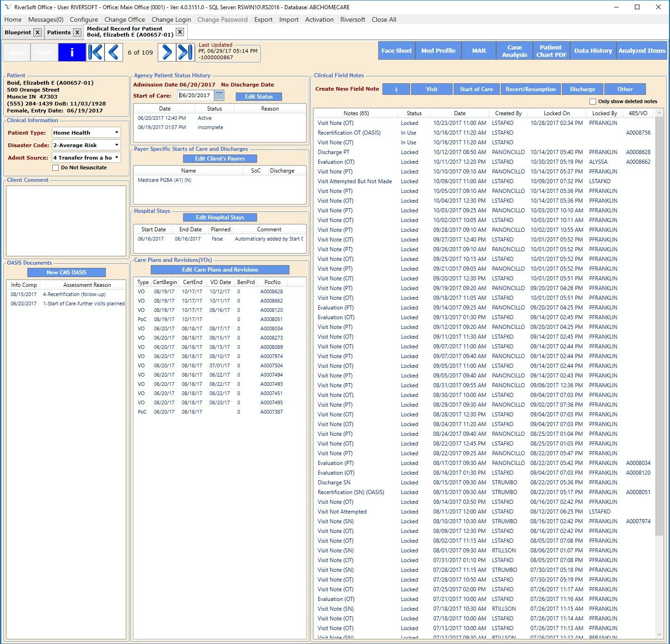Go to the next patient record
Viewport: 670px width, 644px height.
pos(166,52)
